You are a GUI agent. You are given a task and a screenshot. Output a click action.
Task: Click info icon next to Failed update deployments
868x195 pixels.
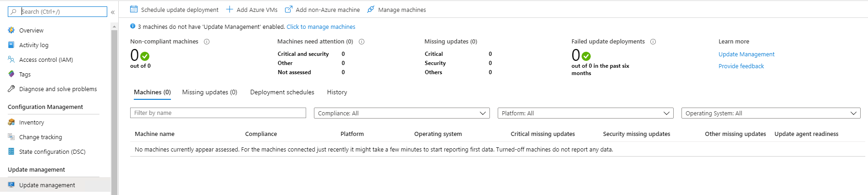pyautogui.click(x=653, y=42)
